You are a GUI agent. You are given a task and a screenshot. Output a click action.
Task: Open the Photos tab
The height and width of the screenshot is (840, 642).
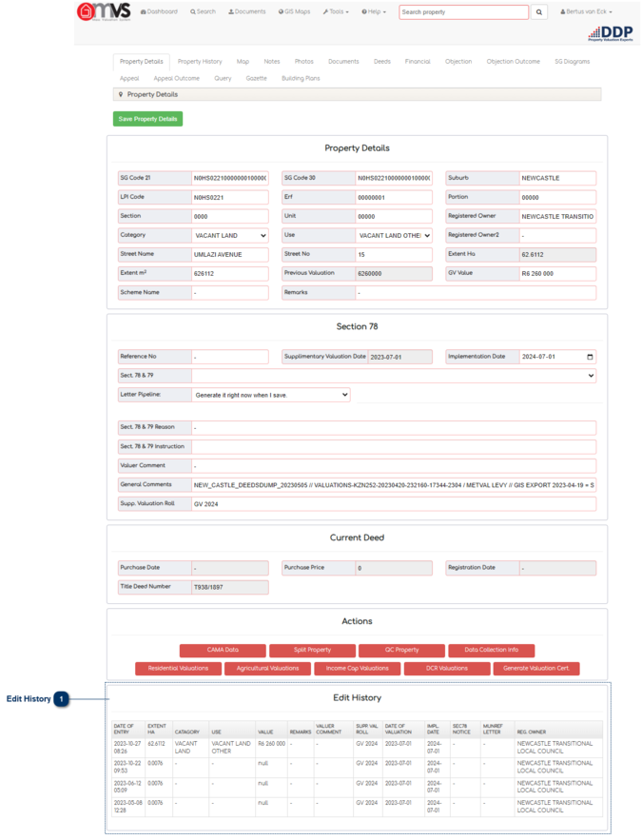click(x=304, y=62)
